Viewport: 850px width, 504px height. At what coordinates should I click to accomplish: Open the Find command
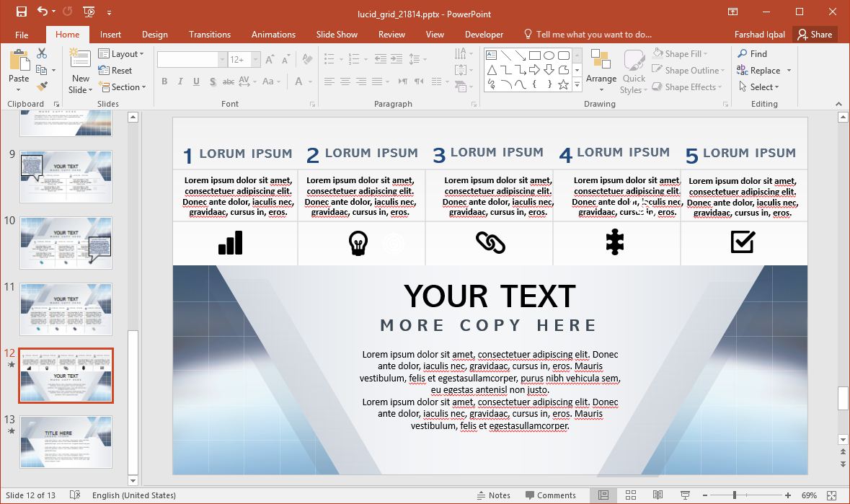click(758, 53)
